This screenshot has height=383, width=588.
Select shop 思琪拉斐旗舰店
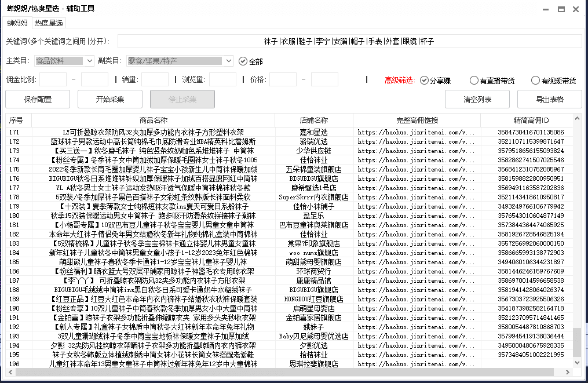314,364
